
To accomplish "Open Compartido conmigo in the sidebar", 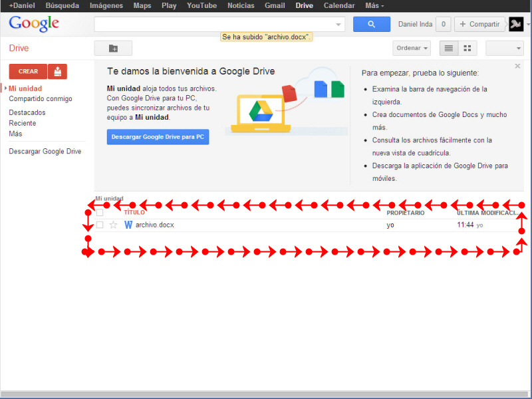I will tap(41, 98).
